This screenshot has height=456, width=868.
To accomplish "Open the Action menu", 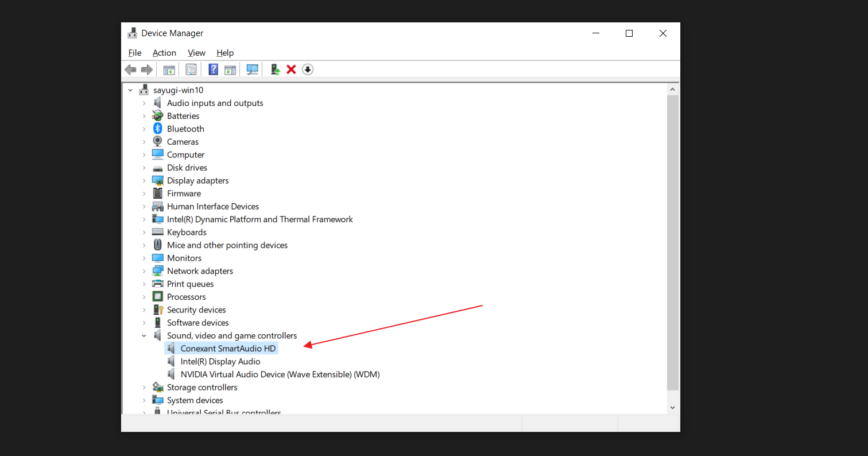I will click(x=164, y=53).
